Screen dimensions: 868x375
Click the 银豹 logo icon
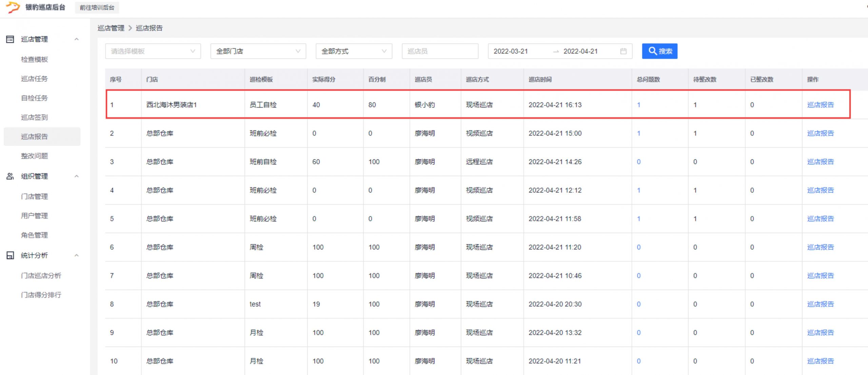pyautogui.click(x=13, y=7)
